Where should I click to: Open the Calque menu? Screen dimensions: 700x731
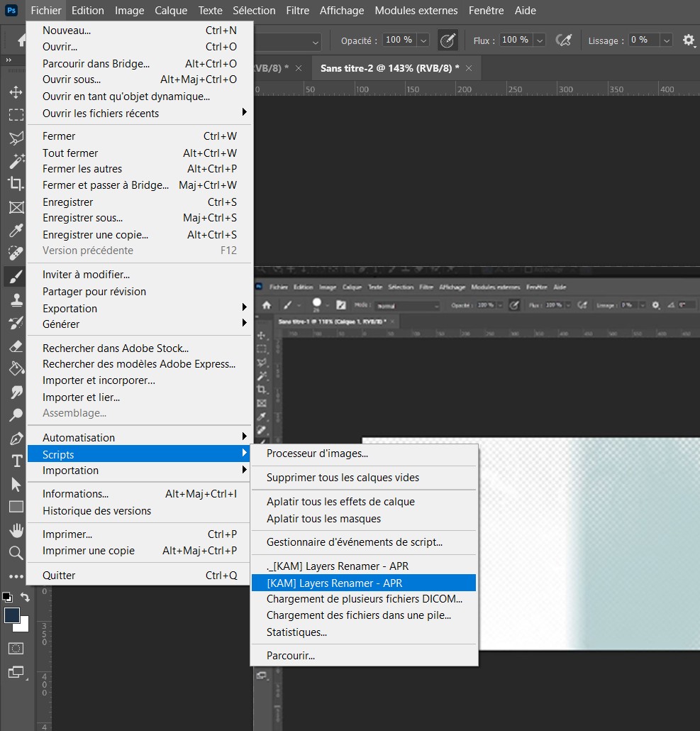click(x=171, y=10)
